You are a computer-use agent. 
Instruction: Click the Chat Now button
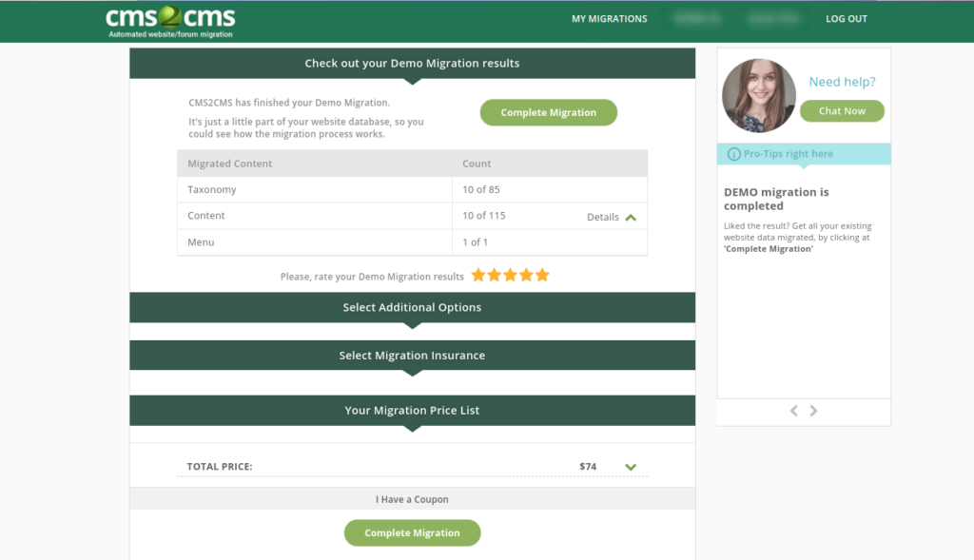click(842, 111)
